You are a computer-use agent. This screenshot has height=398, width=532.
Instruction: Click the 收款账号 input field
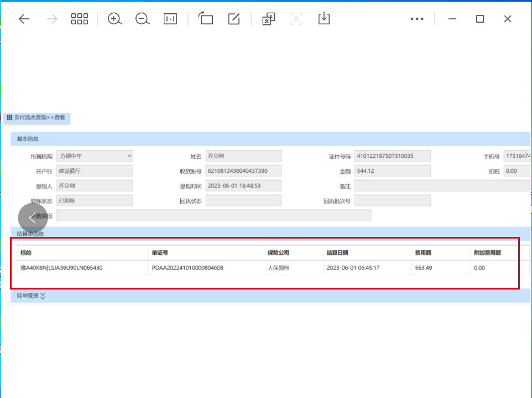[243, 170]
